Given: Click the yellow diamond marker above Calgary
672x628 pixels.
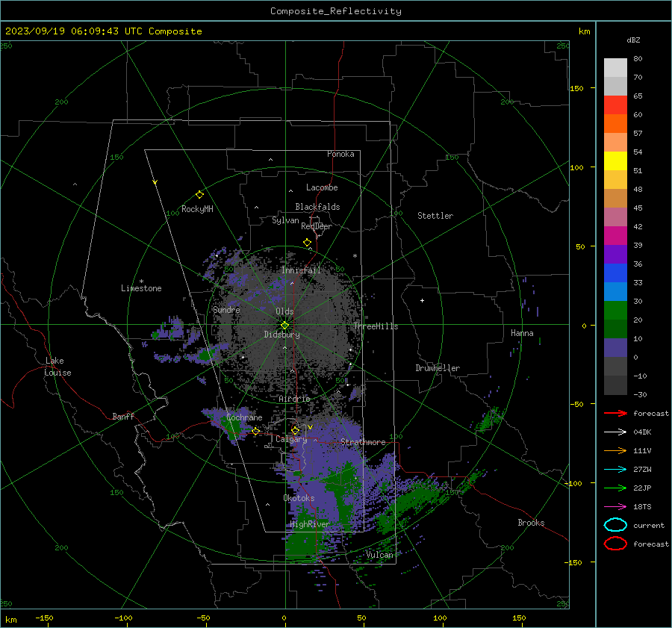Looking at the screenshot, I should [x=295, y=430].
